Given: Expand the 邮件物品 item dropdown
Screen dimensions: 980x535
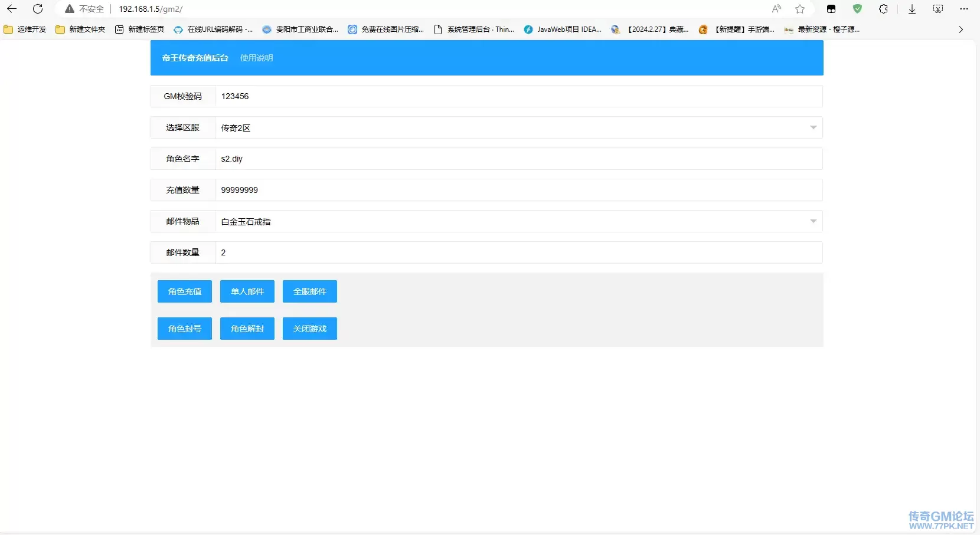Looking at the screenshot, I should pyautogui.click(x=813, y=221).
